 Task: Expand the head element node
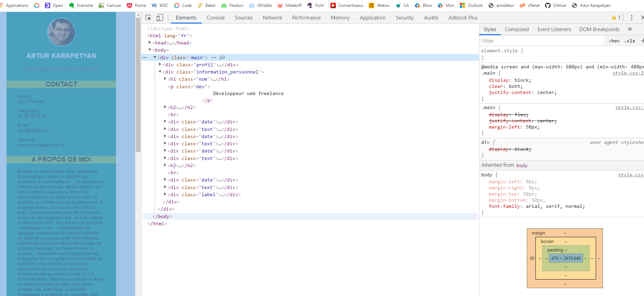pos(150,42)
